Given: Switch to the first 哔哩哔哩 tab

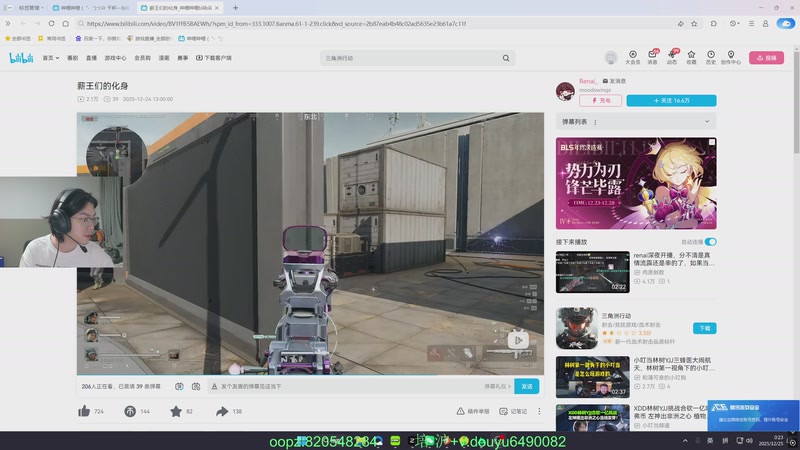Looking at the screenshot, I should (x=92, y=8).
